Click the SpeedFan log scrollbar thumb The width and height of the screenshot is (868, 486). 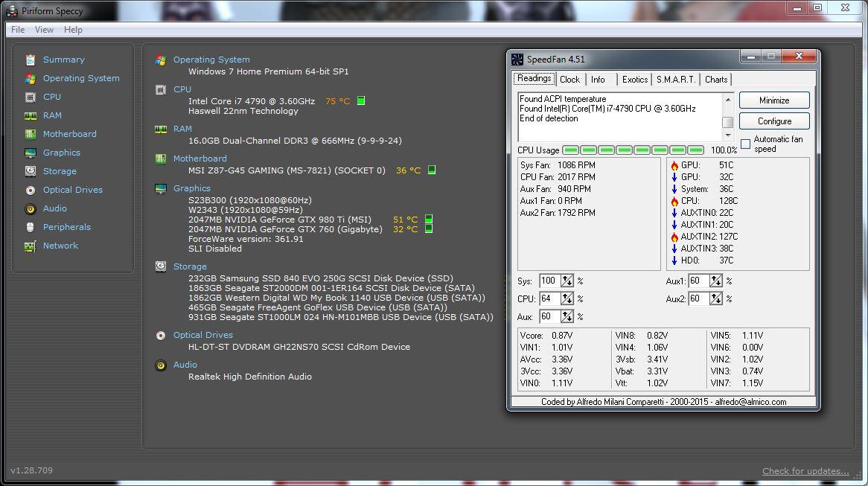(x=728, y=122)
